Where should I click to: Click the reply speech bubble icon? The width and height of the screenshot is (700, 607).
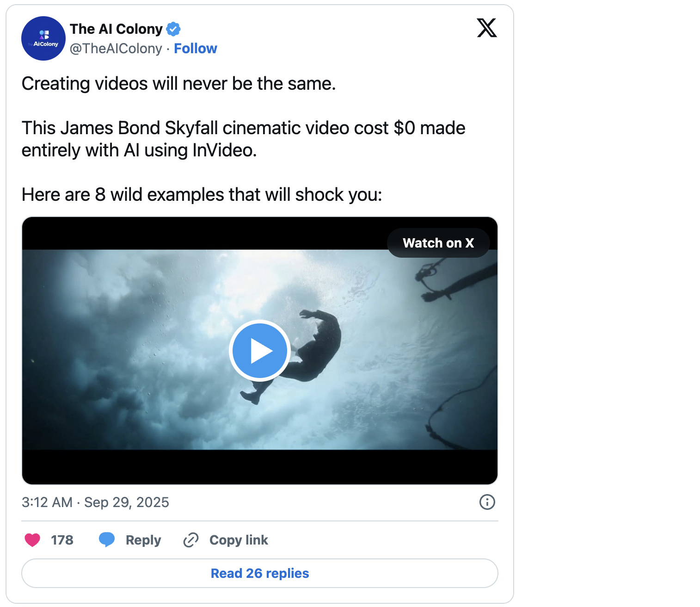[x=107, y=540]
